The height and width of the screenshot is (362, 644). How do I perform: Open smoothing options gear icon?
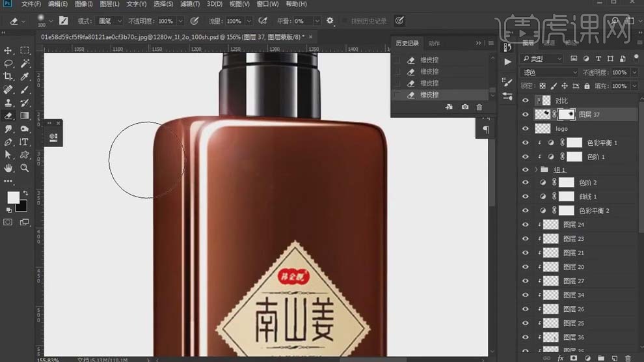click(330, 21)
